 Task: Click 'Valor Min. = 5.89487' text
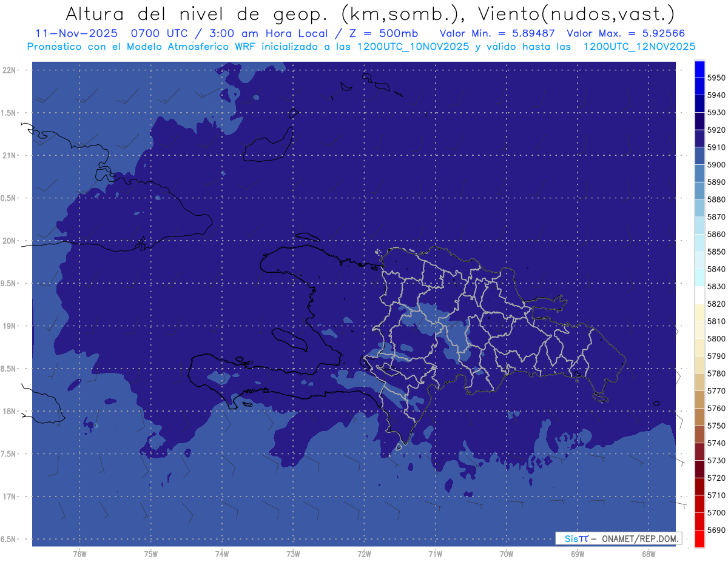pos(497,33)
